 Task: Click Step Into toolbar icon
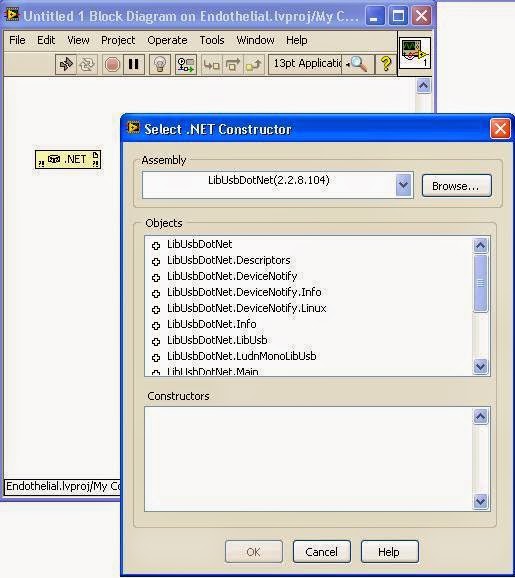coord(212,65)
